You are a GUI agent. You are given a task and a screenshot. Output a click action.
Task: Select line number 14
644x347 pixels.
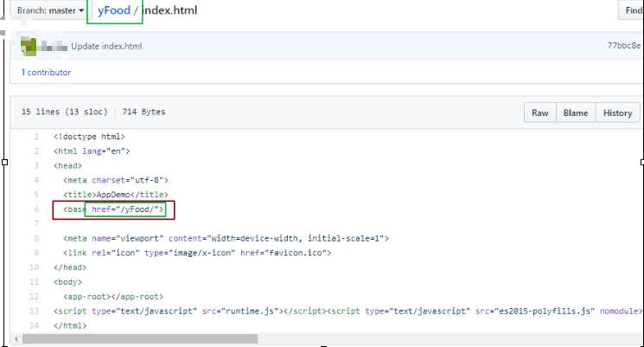pyautogui.click(x=34, y=325)
